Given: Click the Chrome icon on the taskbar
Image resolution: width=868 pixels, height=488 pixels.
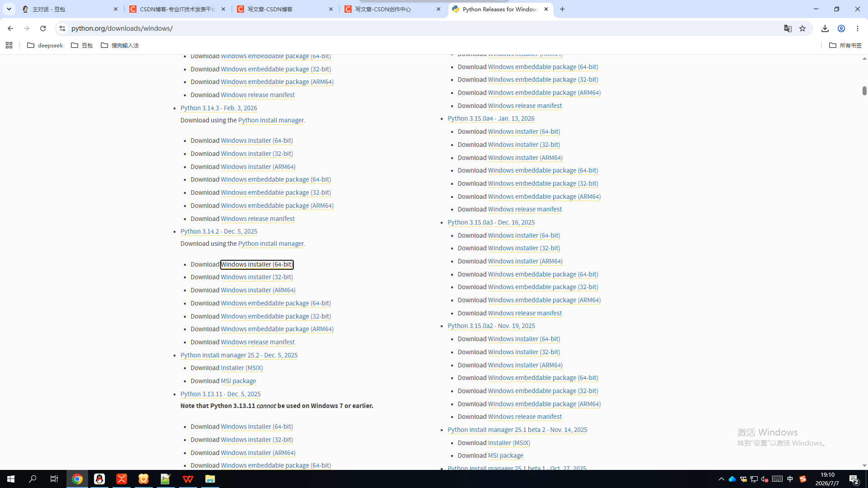Looking at the screenshot, I should pos(77,479).
